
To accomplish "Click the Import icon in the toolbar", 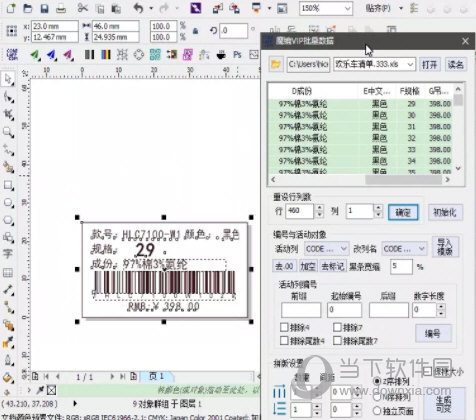I will [218, 8].
